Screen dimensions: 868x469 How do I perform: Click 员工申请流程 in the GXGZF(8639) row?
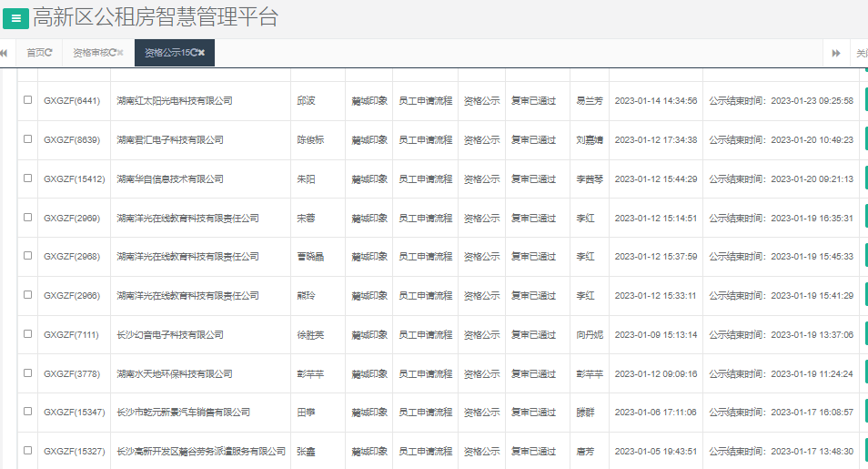coord(426,140)
